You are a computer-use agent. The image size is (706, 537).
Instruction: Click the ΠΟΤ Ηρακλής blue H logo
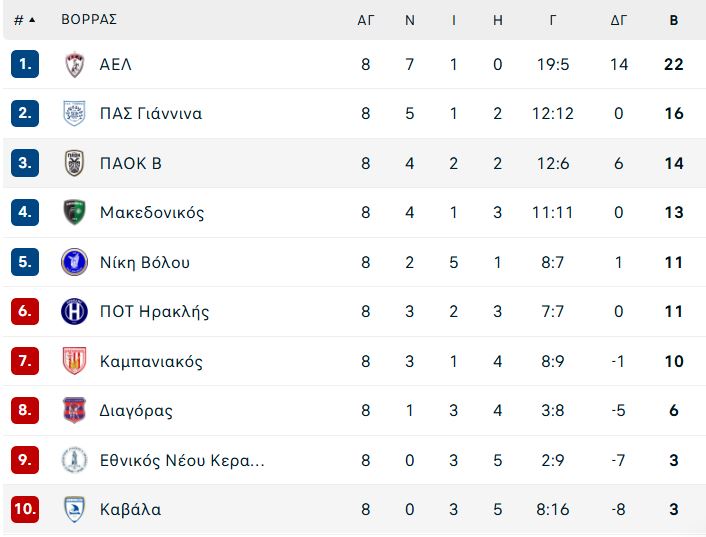pyautogui.click(x=74, y=311)
